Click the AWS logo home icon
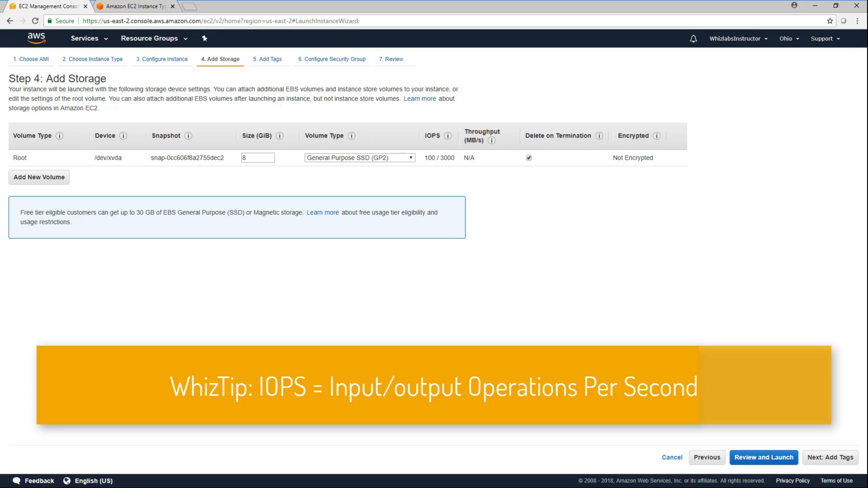Screen dimensions: 868x488 click(36, 38)
